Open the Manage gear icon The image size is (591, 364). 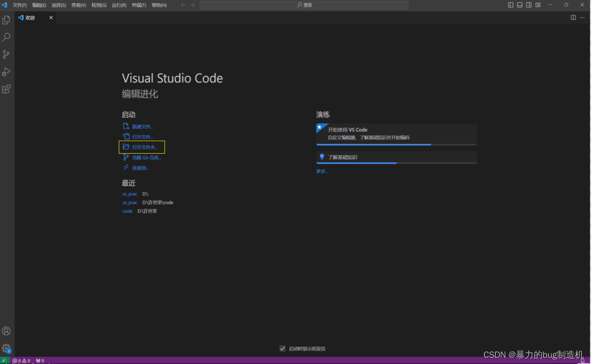pyautogui.click(x=6, y=348)
